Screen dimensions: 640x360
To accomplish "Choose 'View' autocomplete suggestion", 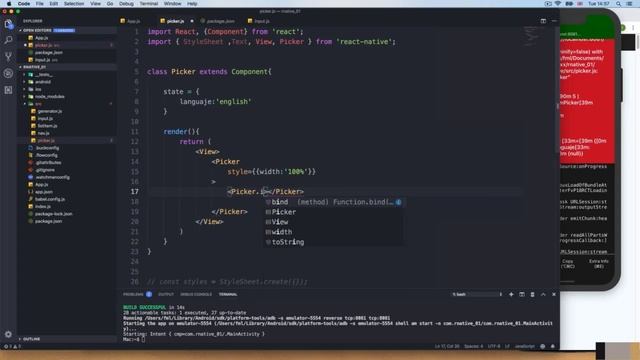I will point(334,222).
